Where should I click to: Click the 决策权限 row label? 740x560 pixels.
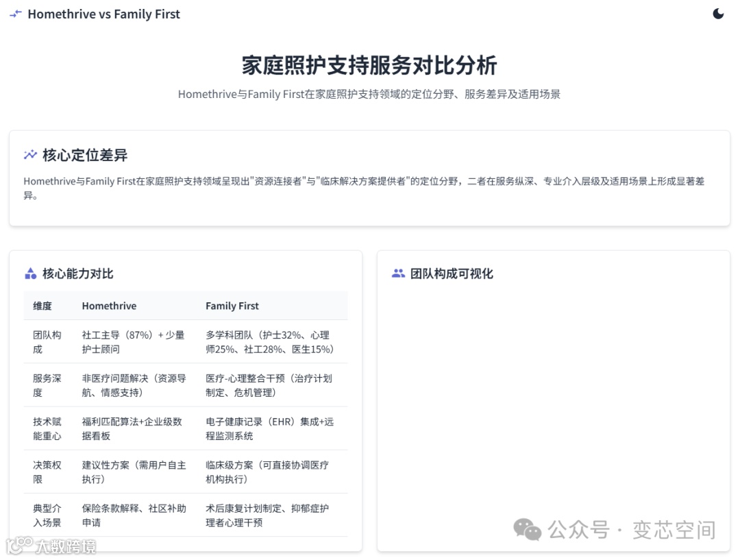[x=47, y=472]
